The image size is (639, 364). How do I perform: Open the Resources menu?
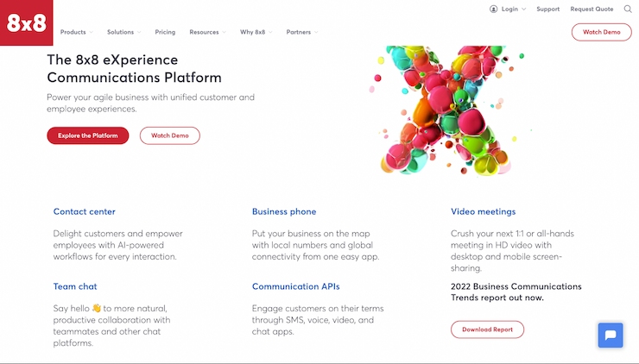point(204,32)
